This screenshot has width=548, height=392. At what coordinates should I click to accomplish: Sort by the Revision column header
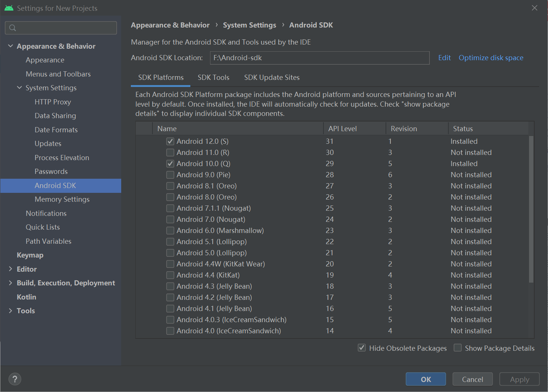click(x=417, y=129)
